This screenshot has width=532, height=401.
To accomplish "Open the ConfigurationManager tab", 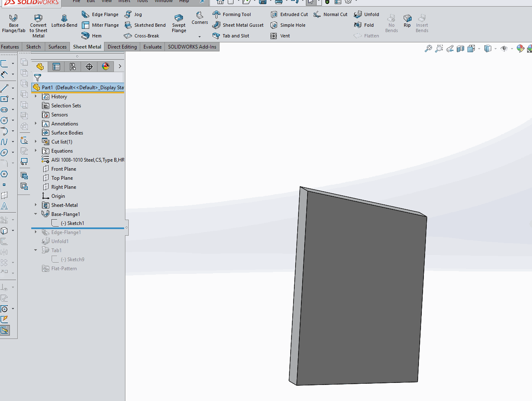I will click(x=73, y=67).
